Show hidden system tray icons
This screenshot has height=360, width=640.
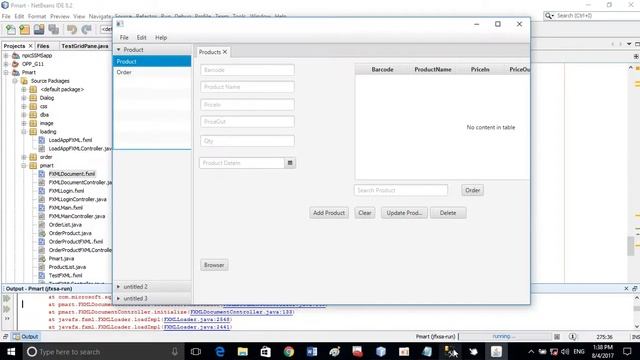pyautogui.click(x=531, y=351)
